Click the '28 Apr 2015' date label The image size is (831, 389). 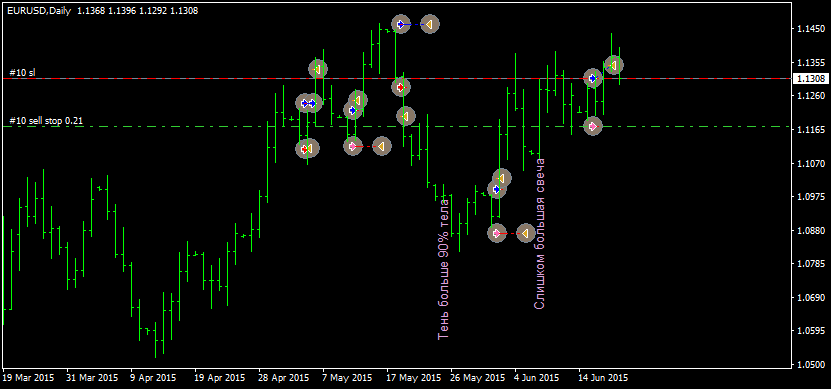point(284,378)
